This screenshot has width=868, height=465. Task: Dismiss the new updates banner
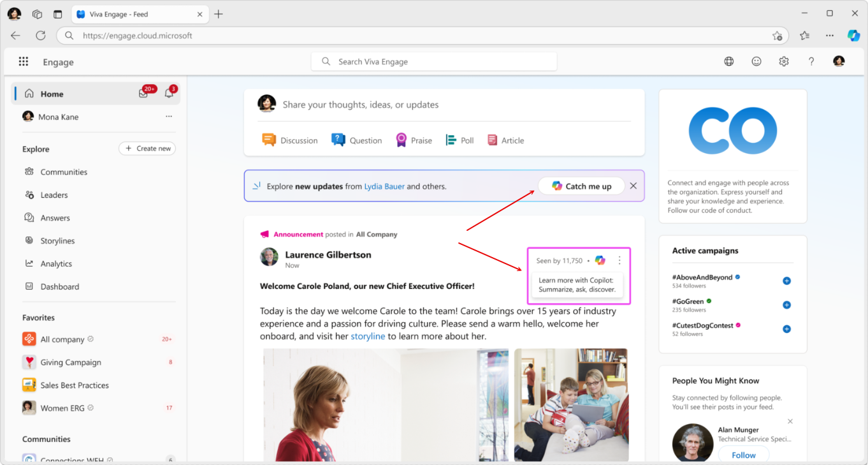633,186
